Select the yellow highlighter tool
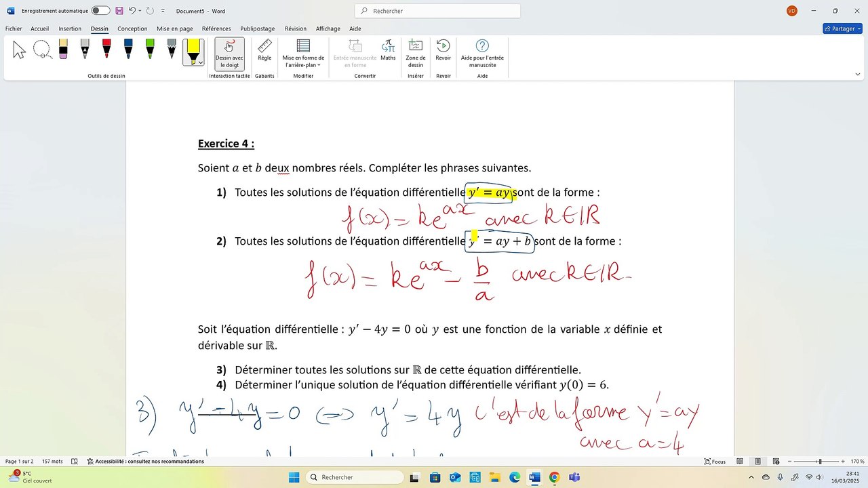 pyautogui.click(x=193, y=52)
